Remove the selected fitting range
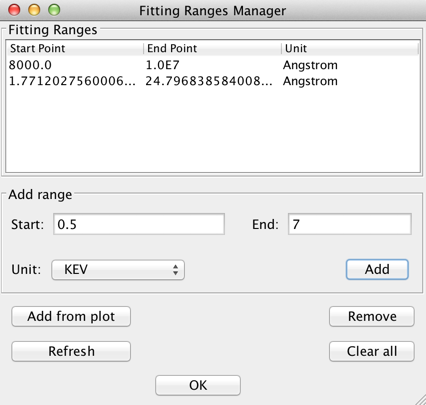The image size is (426, 405). [x=372, y=316]
